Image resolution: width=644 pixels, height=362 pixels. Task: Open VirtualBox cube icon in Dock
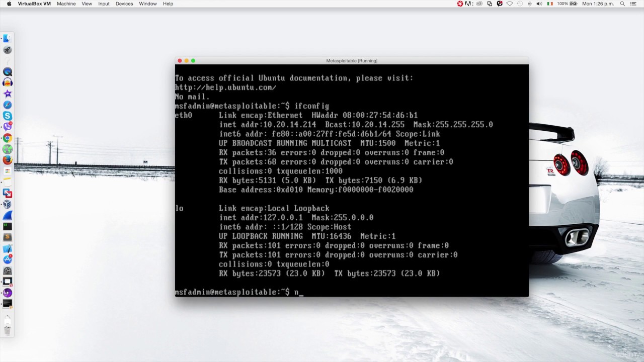pos(7,205)
